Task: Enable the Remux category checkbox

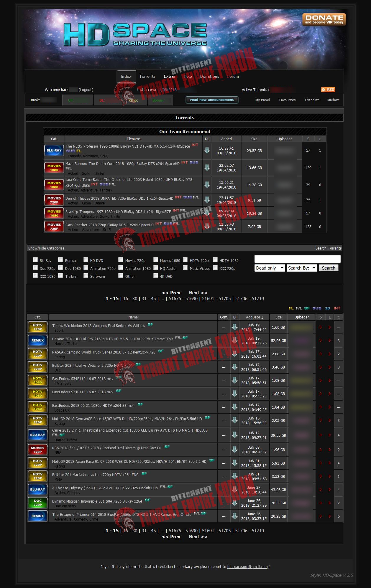Action: point(60,260)
